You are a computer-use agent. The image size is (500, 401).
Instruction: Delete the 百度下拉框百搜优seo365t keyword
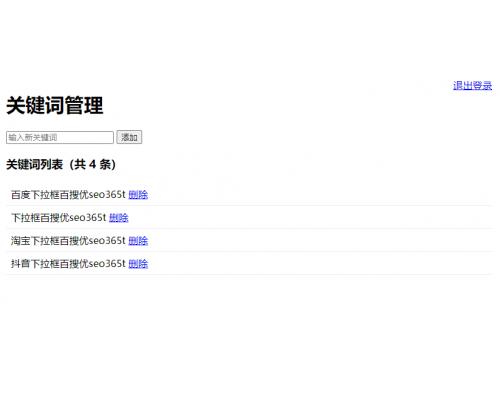point(138,194)
